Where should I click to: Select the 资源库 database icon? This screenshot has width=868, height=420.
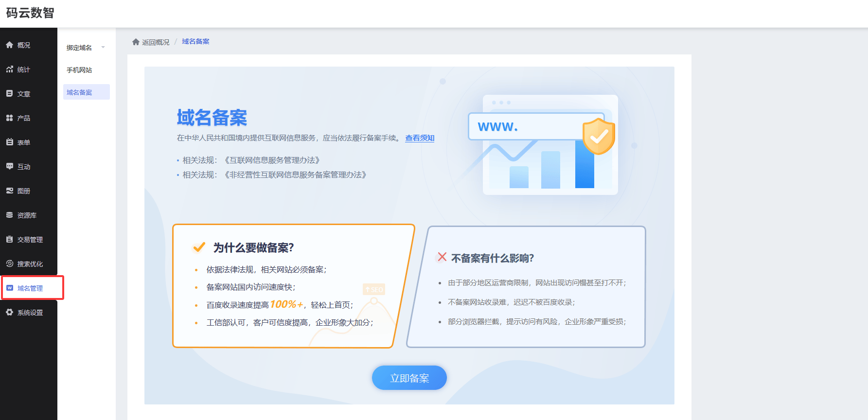9,215
